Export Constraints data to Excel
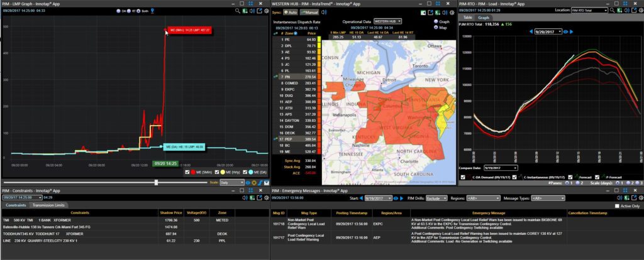Image resolution: width=644 pixels, height=260 pixels. (x=252, y=198)
